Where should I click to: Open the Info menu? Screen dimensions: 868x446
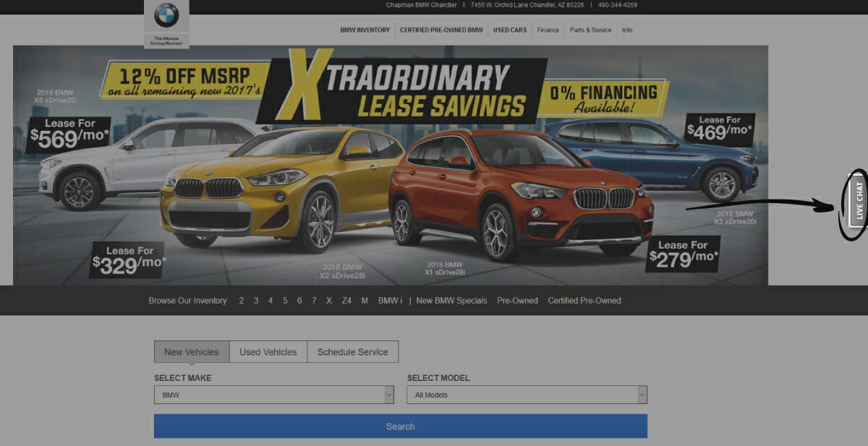(x=627, y=30)
